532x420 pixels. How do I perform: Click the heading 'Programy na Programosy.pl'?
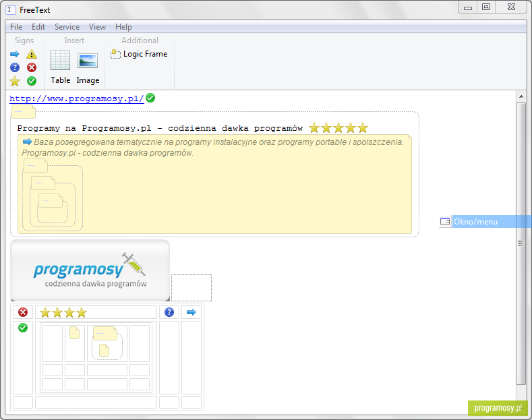(84, 128)
